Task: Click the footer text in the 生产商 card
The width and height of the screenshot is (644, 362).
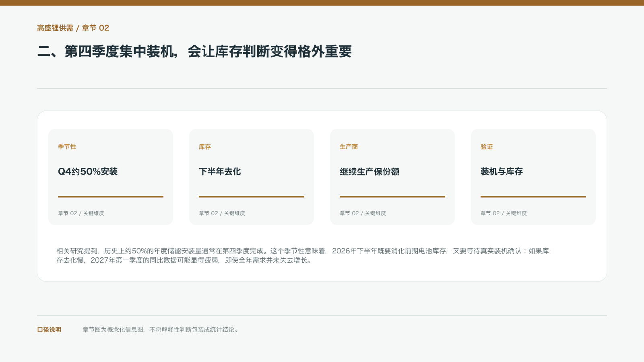Action: click(x=363, y=213)
